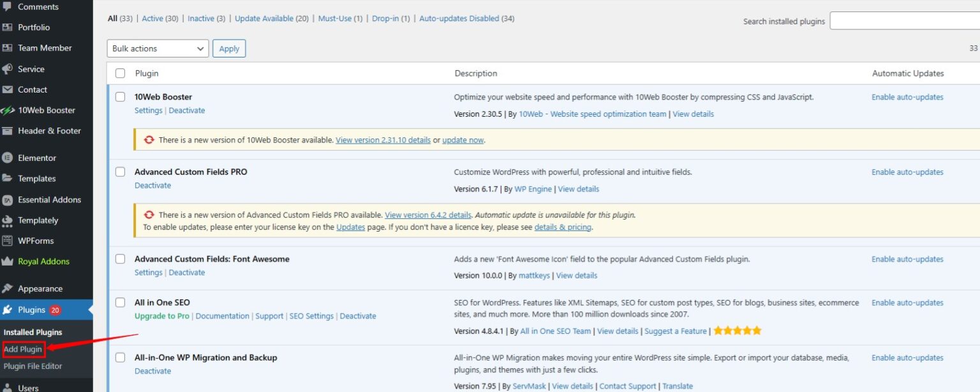Deactivate the All-in-One WP Migration plugin
Screen dimensions: 980x392
pyautogui.click(x=152, y=370)
